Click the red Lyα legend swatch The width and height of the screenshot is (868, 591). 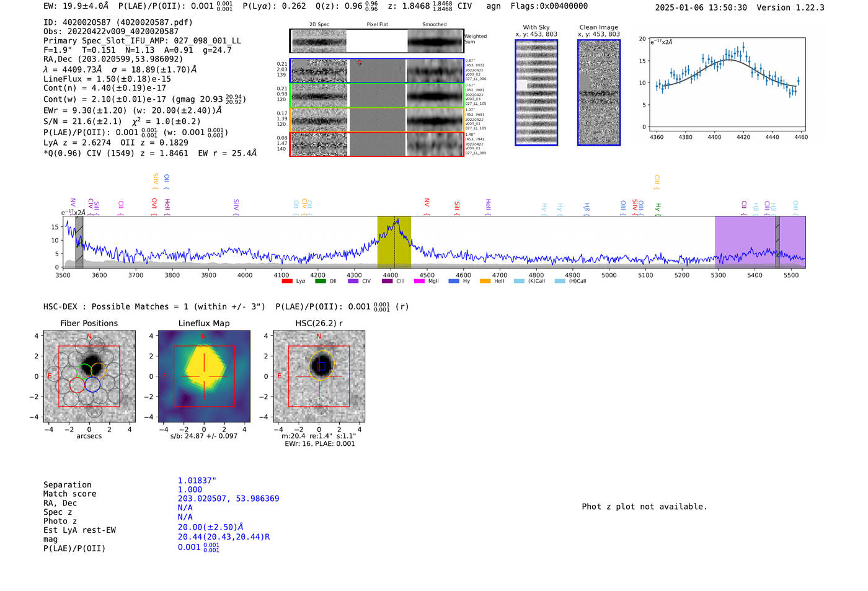[x=287, y=281]
